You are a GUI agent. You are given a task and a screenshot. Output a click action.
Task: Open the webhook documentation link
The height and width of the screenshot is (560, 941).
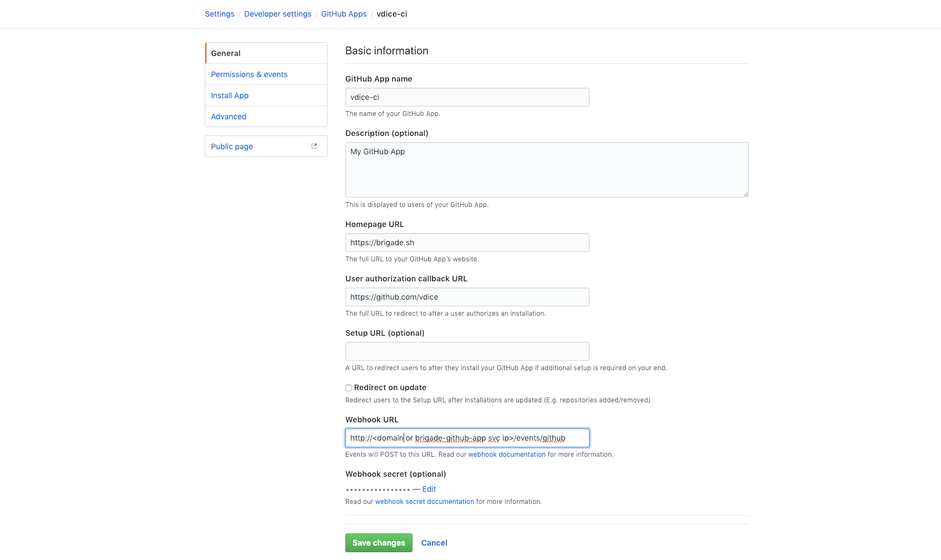(507, 455)
